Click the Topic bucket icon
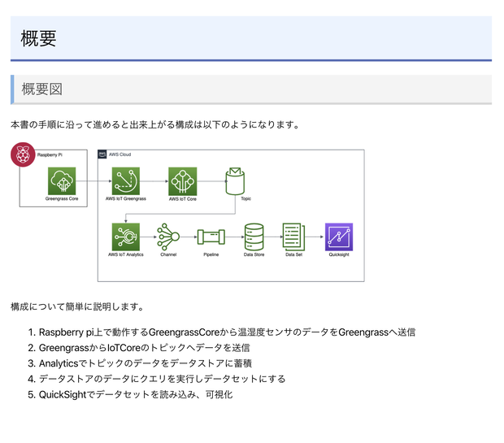 coord(235,181)
